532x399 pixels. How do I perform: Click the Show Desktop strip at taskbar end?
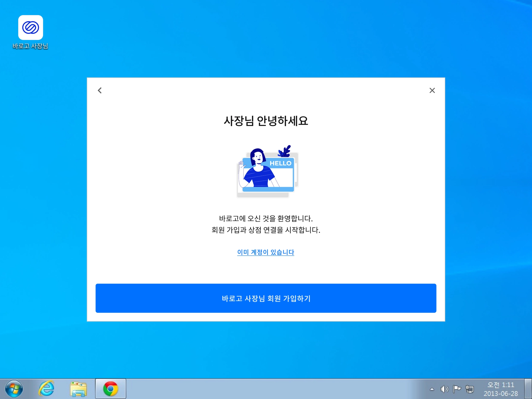click(x=528, y=389)
